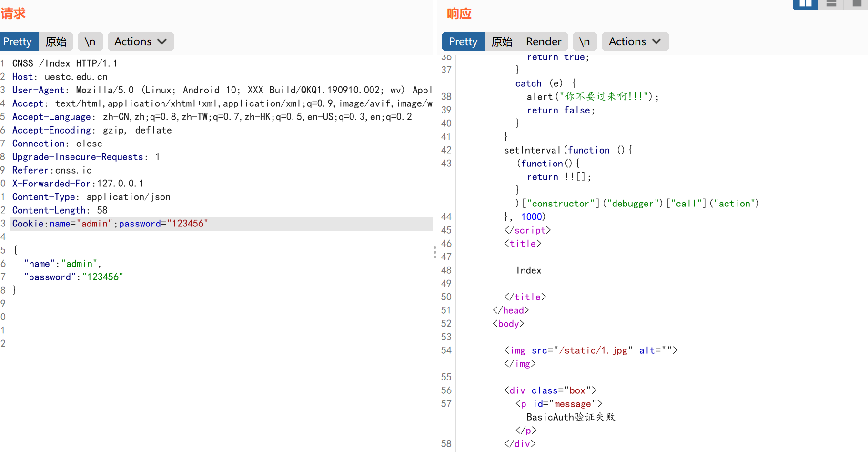
Task: Click the request line 'CNSS /Index HTTP/1.1'
Action: pyautogui.click(x=65, y=63)
